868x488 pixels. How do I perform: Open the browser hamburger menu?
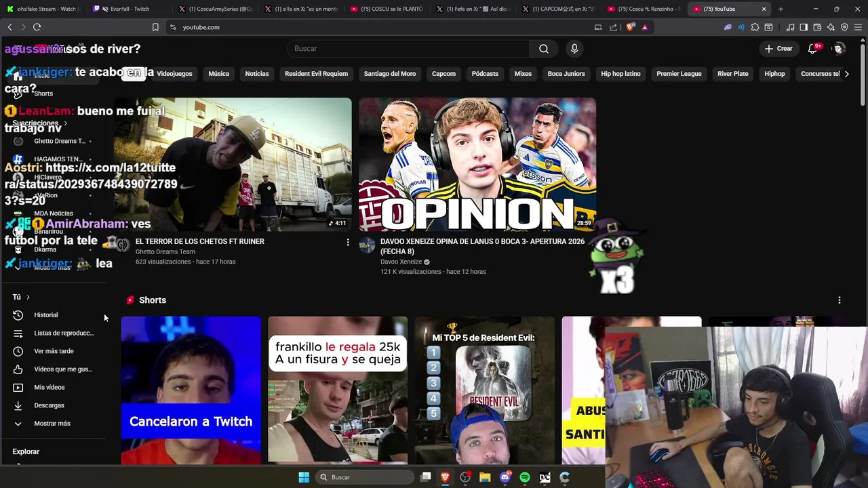[858, 27]
